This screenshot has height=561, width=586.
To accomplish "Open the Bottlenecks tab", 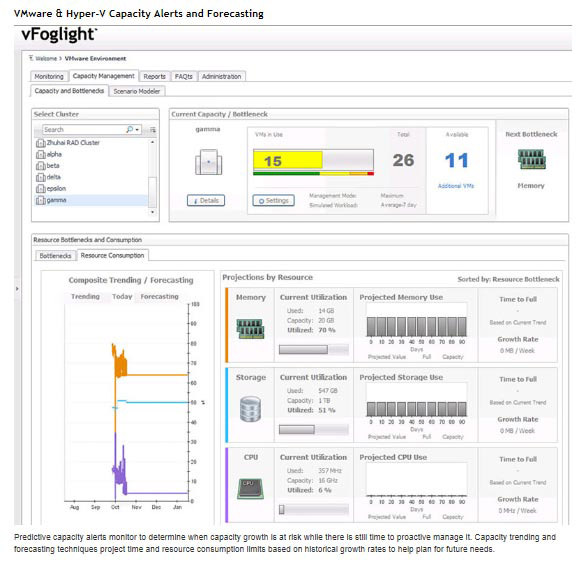I will coord(55,256).
